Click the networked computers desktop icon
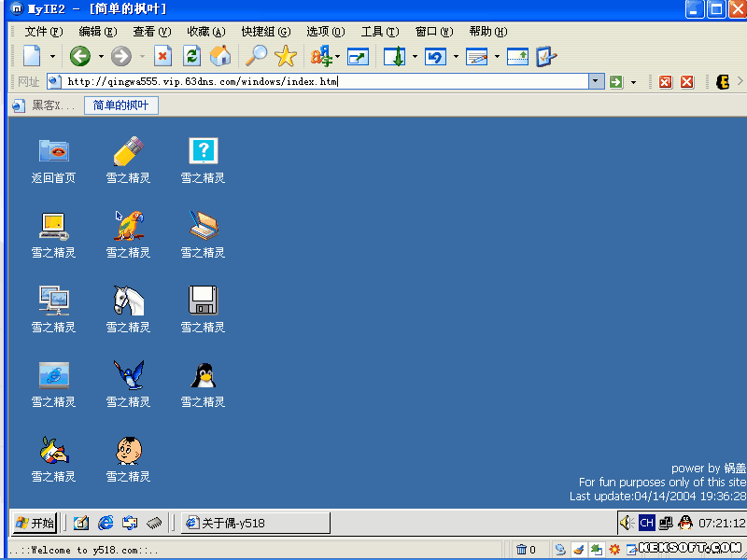 (54, 300)
